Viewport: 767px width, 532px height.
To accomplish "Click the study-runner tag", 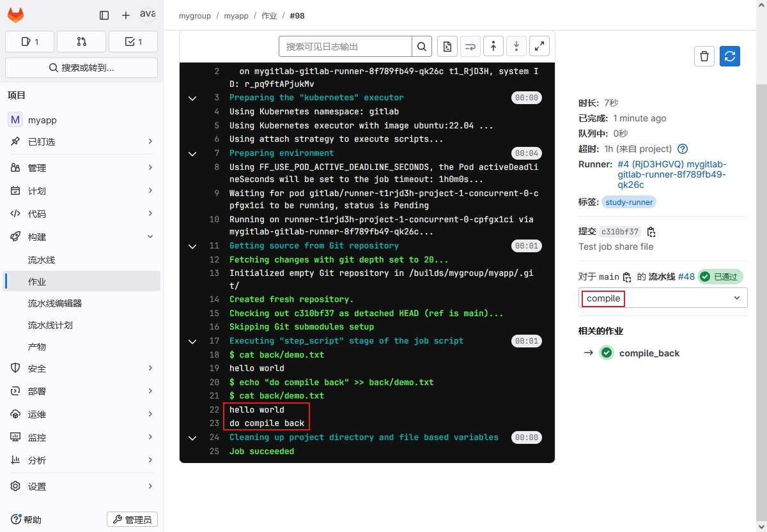I will coord(629,202).
